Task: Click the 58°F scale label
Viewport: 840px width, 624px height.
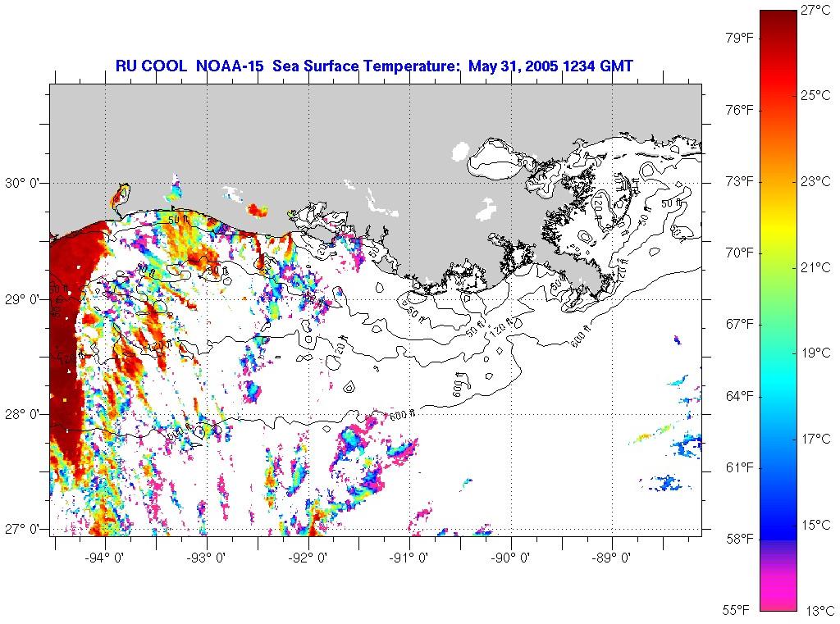Action: 740,539
